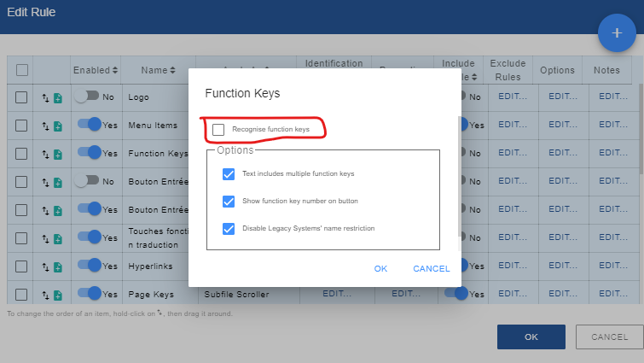Viewport: 644px width, 363px height.
Task: Uncheck Show function key number on button
Action: (228, 202)
